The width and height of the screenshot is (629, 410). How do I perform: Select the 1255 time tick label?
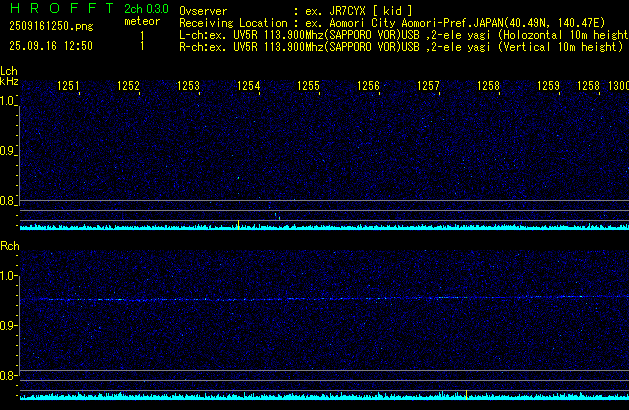(308, 86)
